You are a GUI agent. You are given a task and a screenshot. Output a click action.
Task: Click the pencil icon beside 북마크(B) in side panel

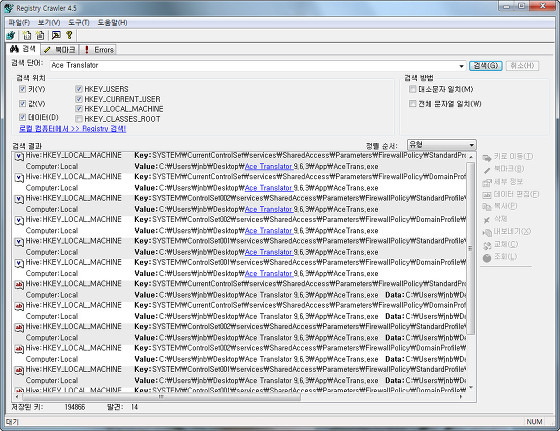pyautogui.click(x=487, y=170)
